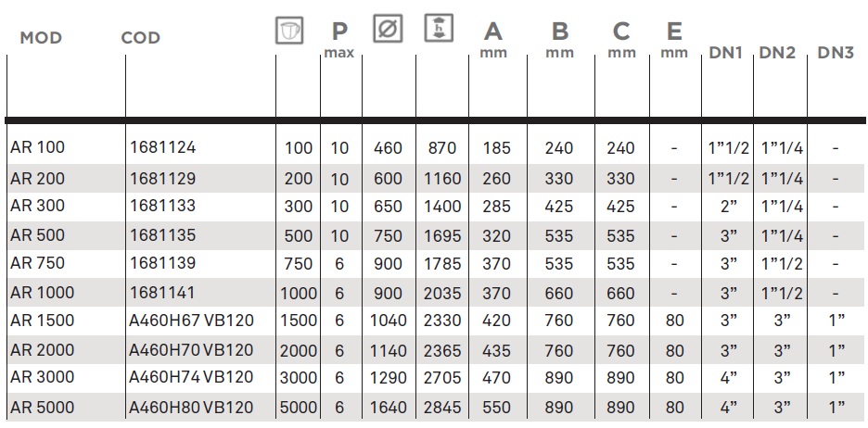Click the 2845 height value

point(442,408)
